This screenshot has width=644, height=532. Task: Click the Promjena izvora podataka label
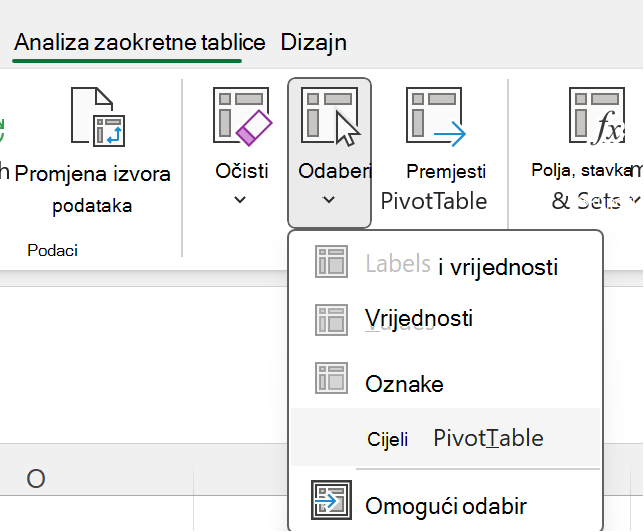coord(92,189)
